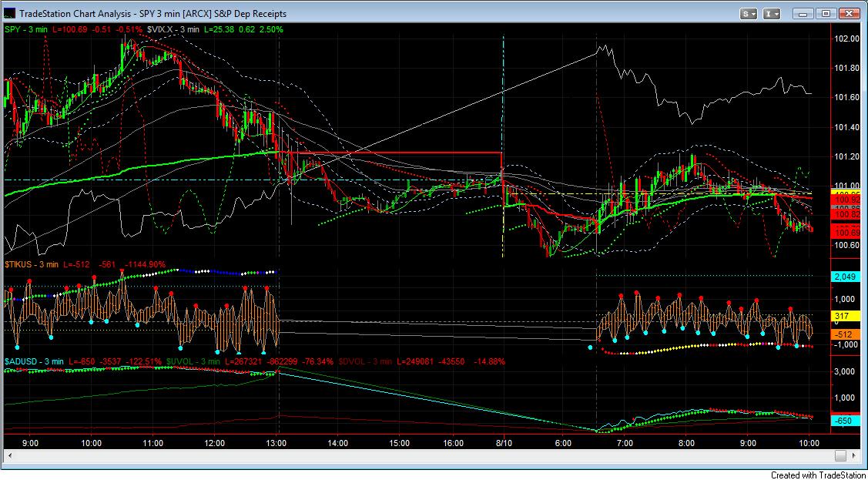Select the $ADUSD - 3 min indicator label
The width and height of the screenshot is (868, 480).
[33, 361]
